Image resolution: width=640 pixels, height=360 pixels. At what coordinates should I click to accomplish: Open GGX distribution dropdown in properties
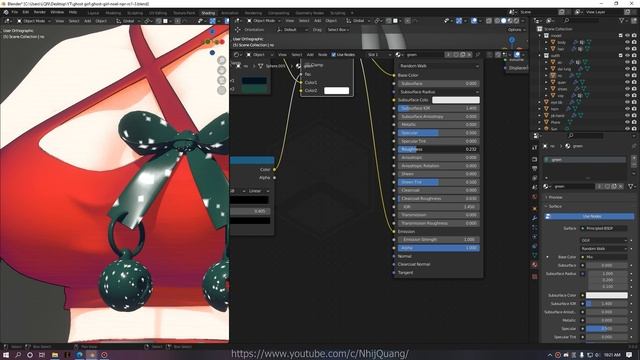tap(604, 240)
